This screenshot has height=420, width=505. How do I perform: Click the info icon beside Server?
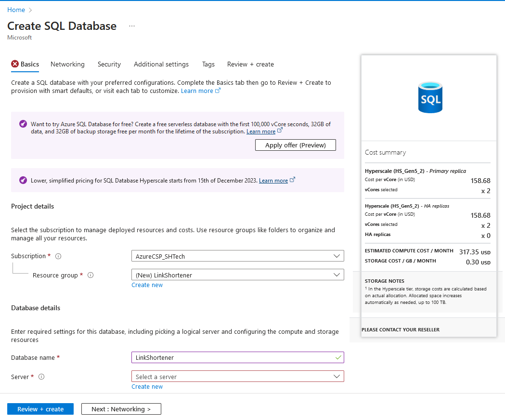[41, 377]
